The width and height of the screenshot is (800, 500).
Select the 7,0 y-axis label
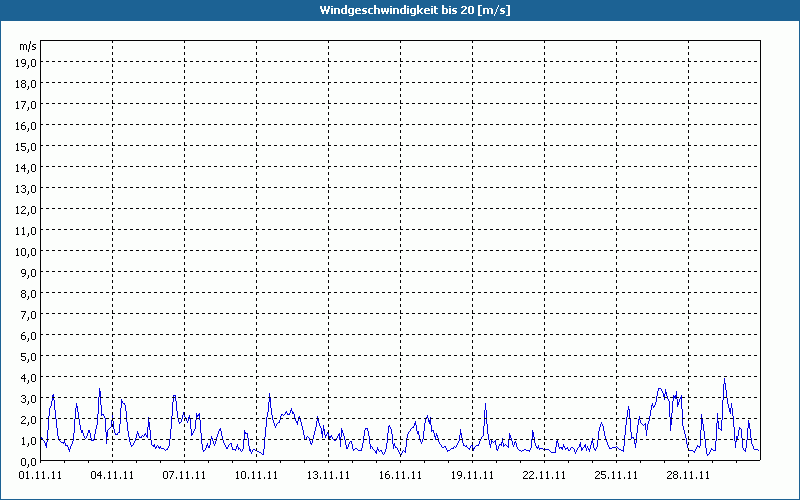click(29, 315)
